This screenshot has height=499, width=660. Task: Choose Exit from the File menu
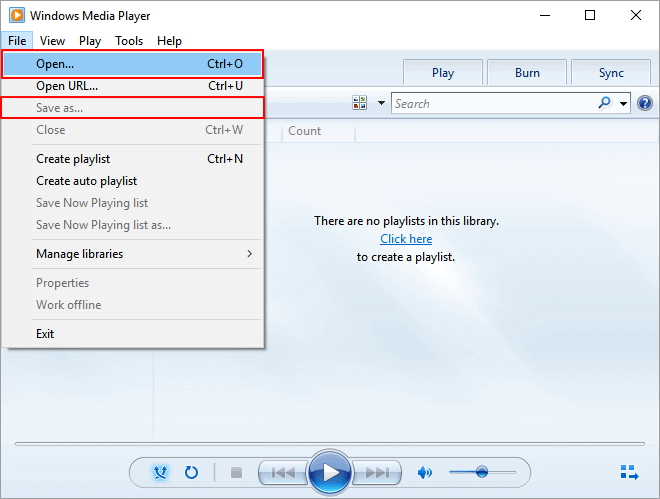pos(133,334)
